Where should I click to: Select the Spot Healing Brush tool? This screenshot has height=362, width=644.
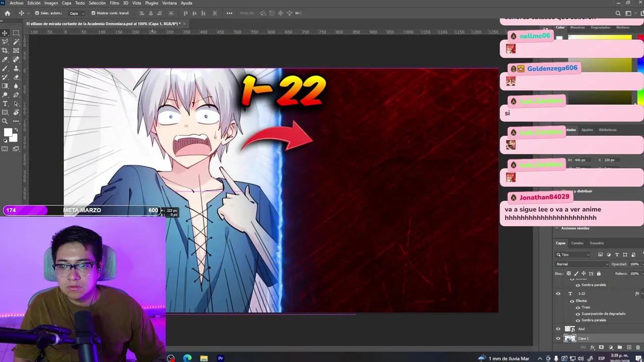16,59
